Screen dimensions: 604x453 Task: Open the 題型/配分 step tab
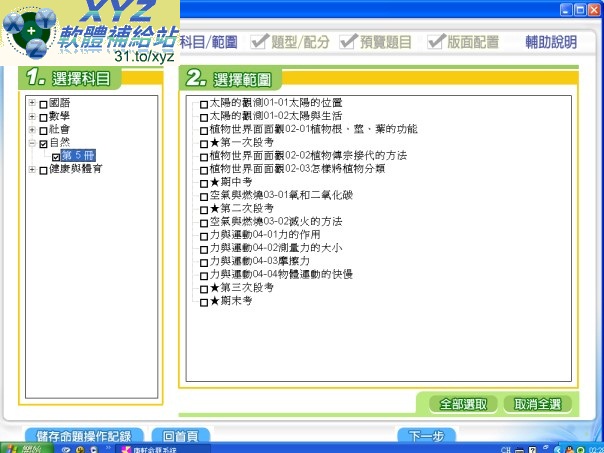(x=290, y=42)
